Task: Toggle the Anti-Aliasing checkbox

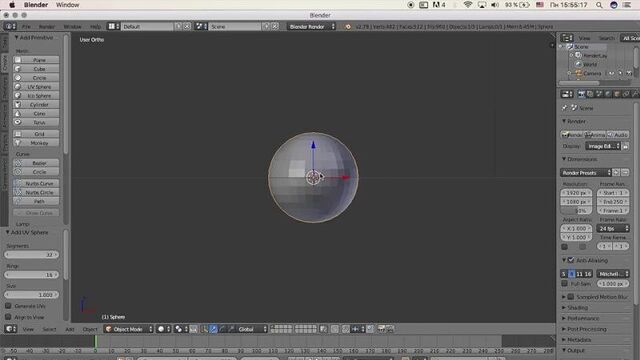Action: [x=571, y=260]
